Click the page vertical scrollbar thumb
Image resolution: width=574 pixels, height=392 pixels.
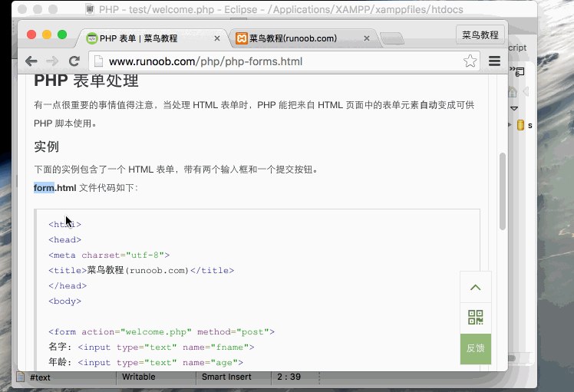pos(503,192)
